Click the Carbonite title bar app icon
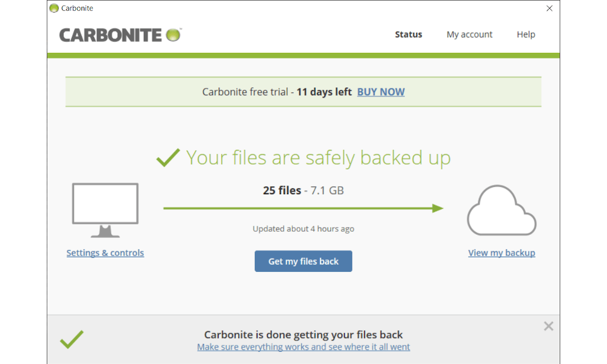607x364 pixels. click(x=54, y=8)
